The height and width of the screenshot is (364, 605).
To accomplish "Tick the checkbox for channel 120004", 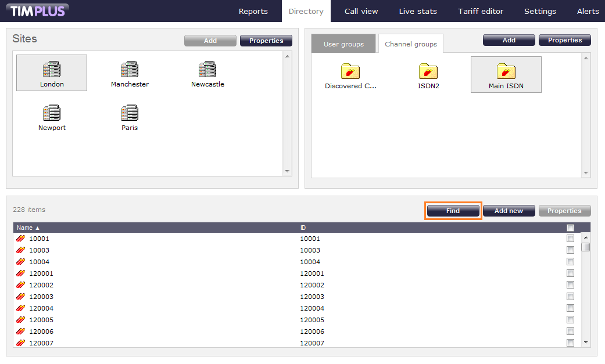I will pyautogui.click(x=570, y=308).
